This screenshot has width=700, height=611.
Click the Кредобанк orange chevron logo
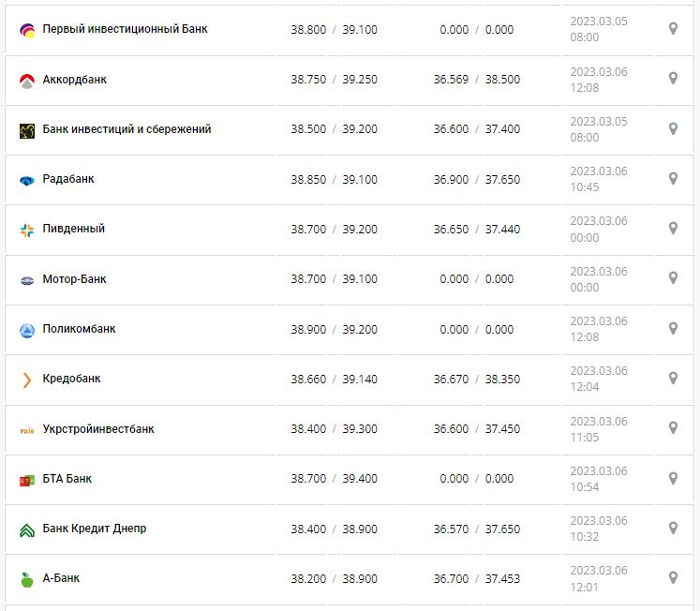[x=26, y=380]
